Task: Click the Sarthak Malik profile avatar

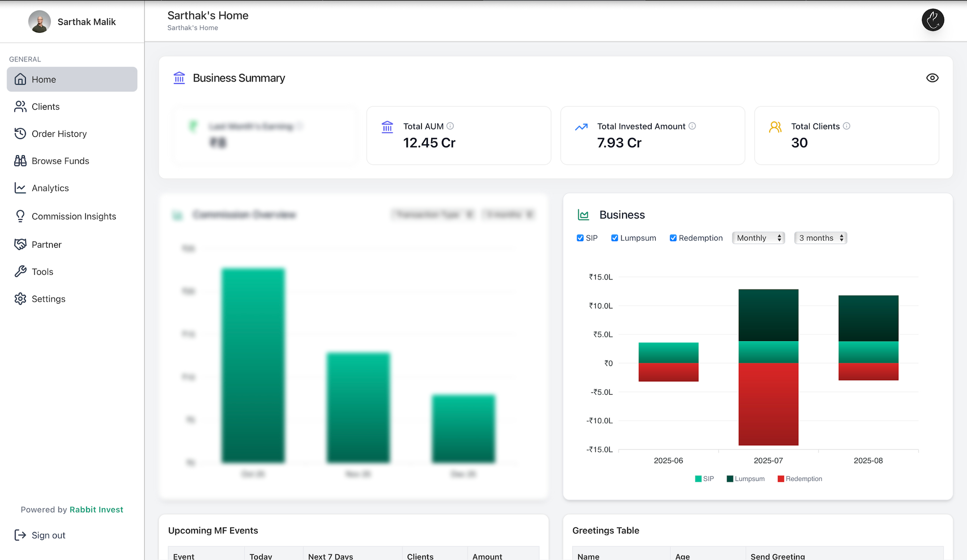Action: [39, 22]
